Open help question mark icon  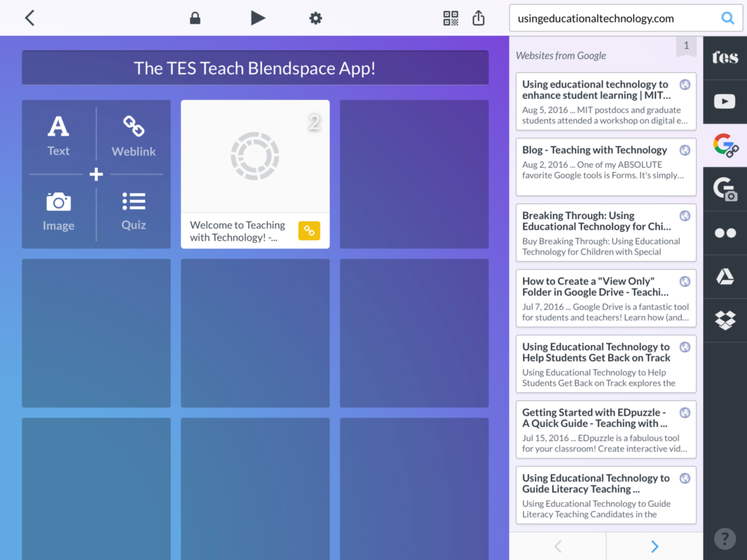point(724,539)
